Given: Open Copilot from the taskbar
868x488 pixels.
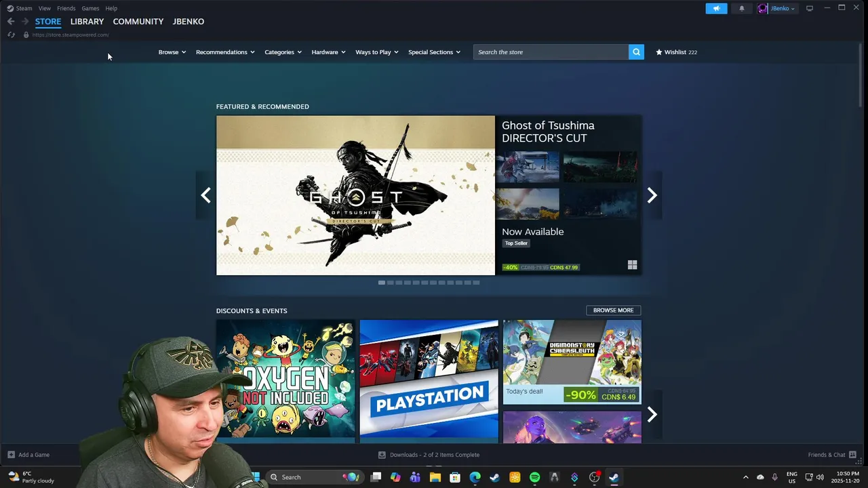Looking at the screenshot, I should tap(395, 477).
